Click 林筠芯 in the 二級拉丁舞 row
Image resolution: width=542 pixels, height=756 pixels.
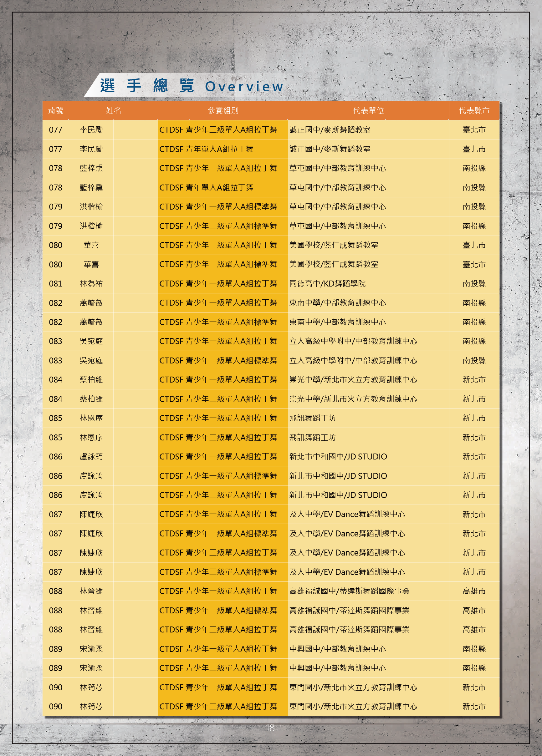[x=91, y=707]
